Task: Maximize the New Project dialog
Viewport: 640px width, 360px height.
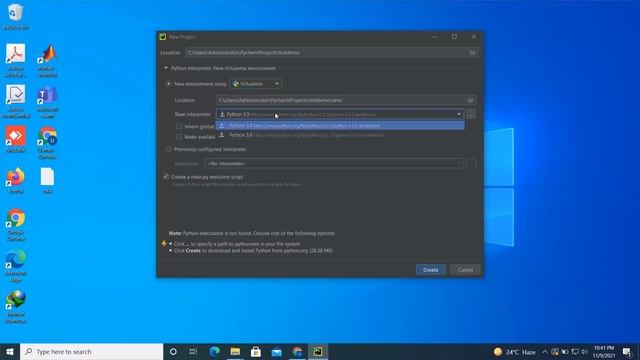Action: (454, 37)
